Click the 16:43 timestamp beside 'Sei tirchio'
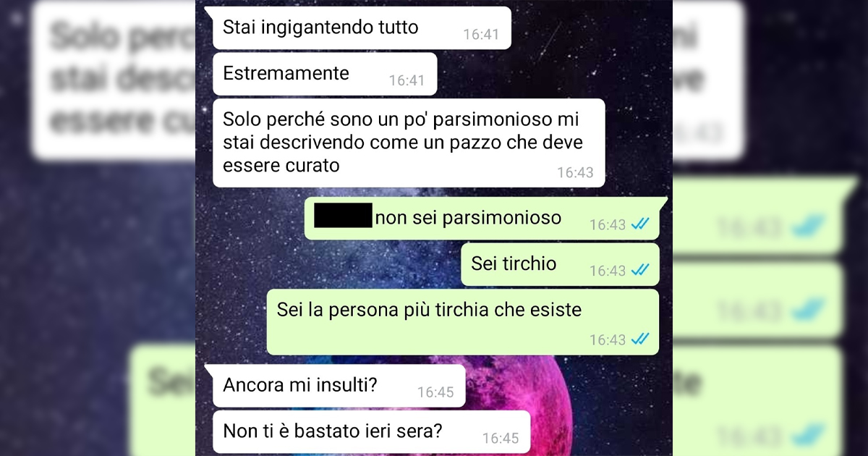This screenshot has width=868, height=456. (608, 271)
